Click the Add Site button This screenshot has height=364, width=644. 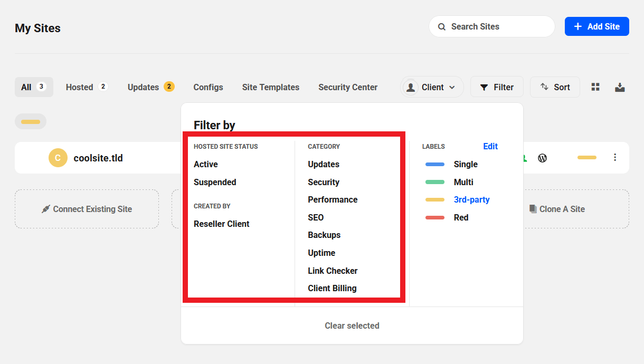tap(596, 26)
